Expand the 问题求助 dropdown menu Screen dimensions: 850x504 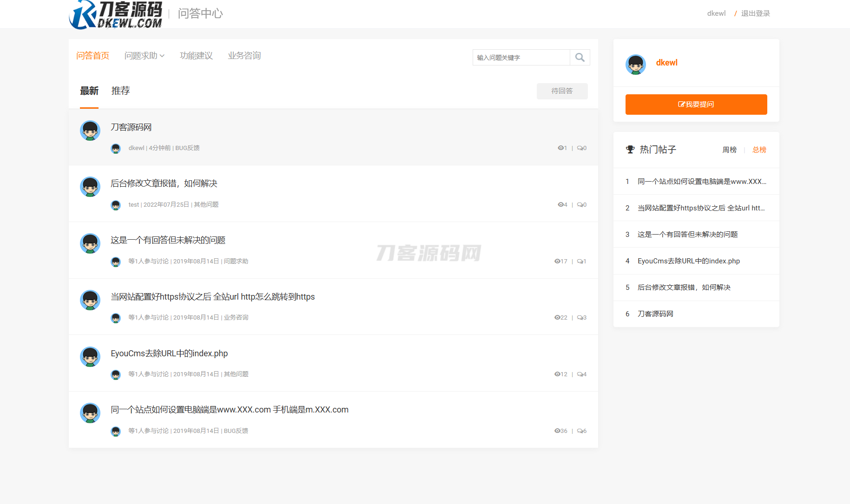pos(144,56)
